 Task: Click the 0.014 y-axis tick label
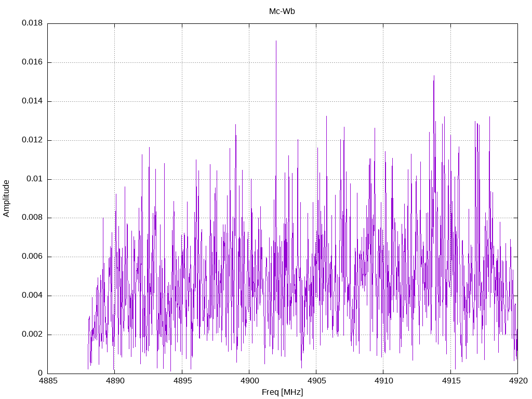click(x=32, y=101)
